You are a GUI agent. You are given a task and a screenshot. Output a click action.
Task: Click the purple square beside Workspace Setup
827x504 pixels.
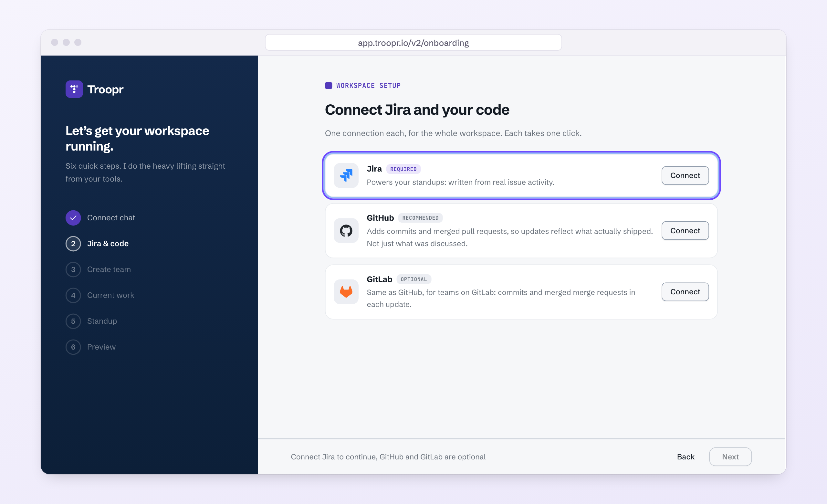[329, 86]
